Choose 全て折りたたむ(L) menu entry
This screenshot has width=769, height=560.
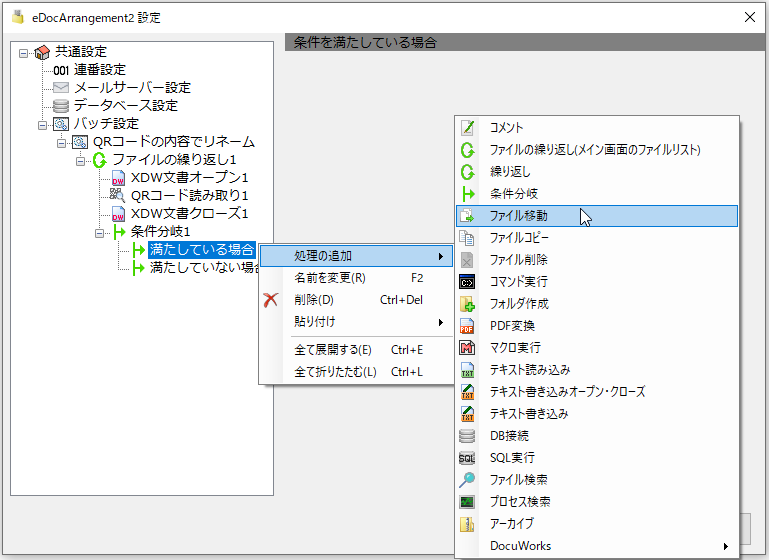(x=358, y=372)
